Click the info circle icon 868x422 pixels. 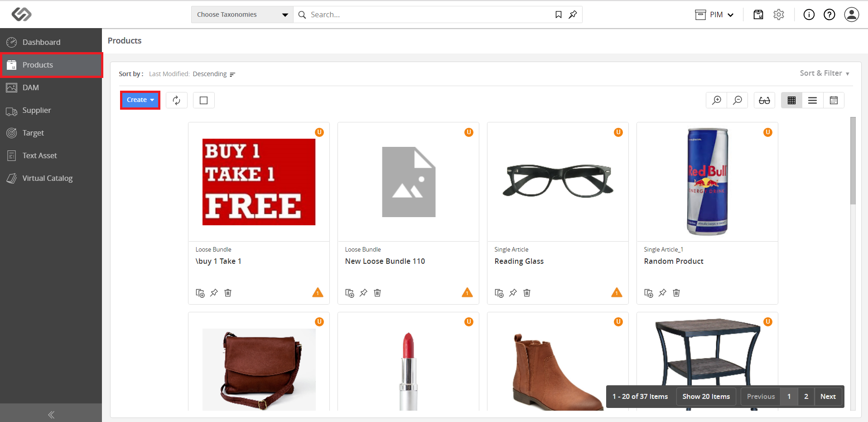click(809, 15)
